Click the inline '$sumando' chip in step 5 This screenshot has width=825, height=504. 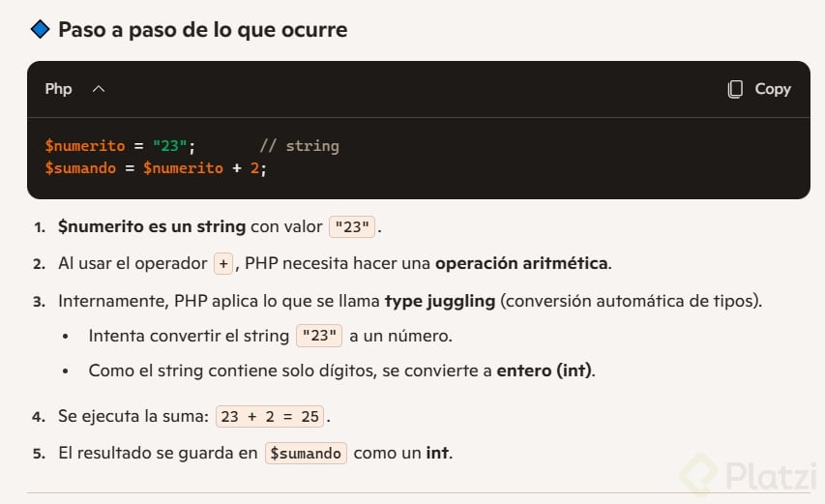[x=306, y=453]
